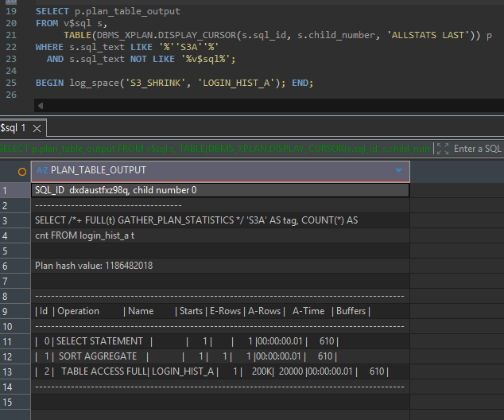Click the NOT LIKE '%v$sql%' line
Image resolution: width=504 pixels, height=420 pixels.
142,59
